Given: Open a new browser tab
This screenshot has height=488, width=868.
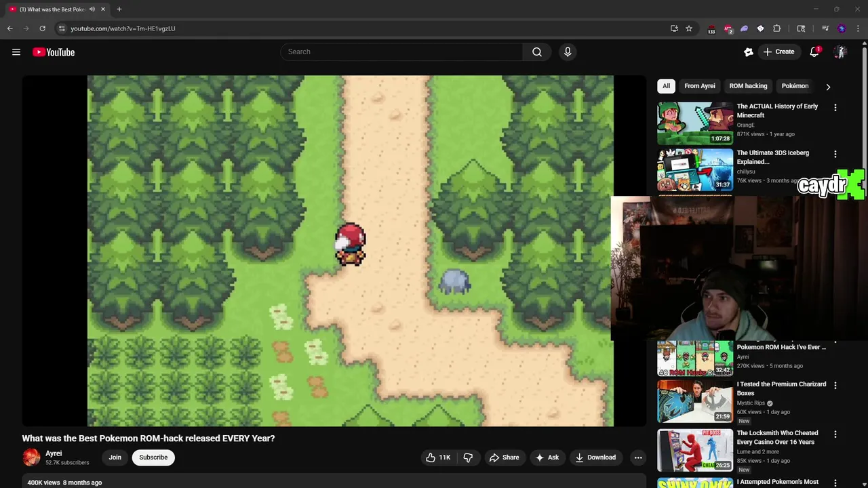Looking at the screenshot, I should point(119,9).
